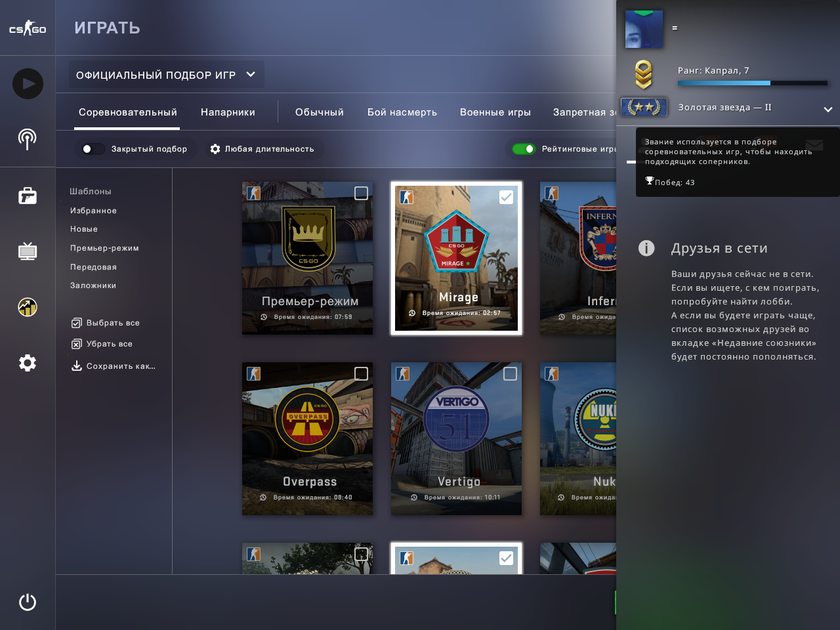Screen dimensions: 840x630
Task: Select the Соревновательный tab
Action: click(x=128, y=112)
